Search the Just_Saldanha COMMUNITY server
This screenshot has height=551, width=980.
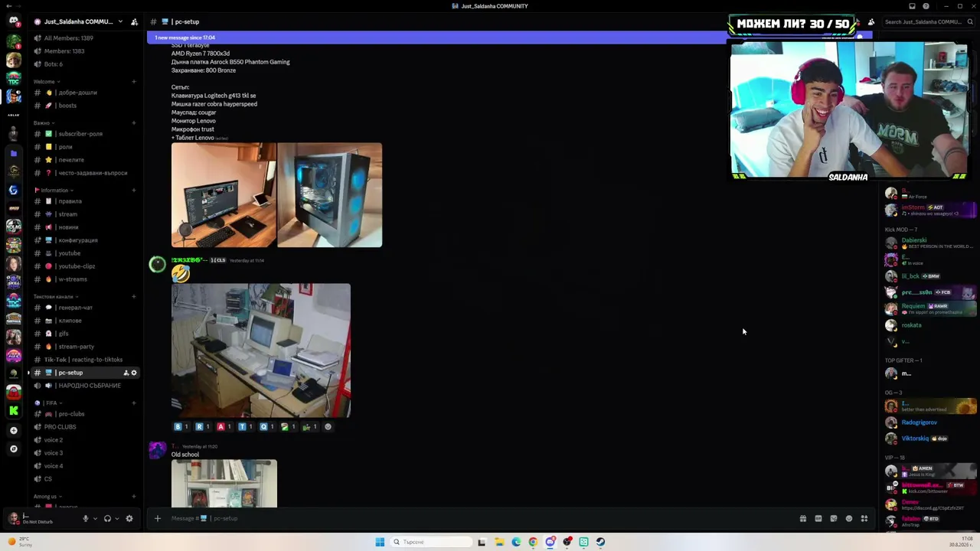[x=929, y=21]
